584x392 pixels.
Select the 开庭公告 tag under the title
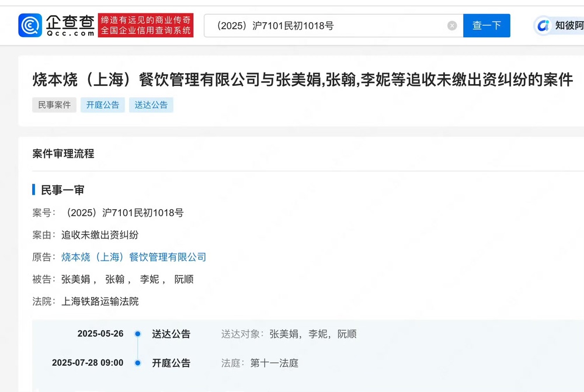tap(103, 105)
